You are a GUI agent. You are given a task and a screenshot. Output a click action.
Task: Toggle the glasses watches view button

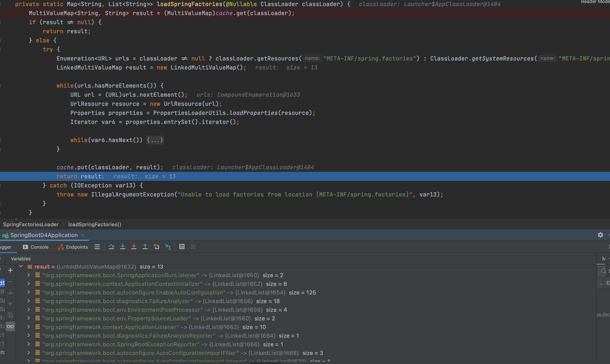click(10, 326)
